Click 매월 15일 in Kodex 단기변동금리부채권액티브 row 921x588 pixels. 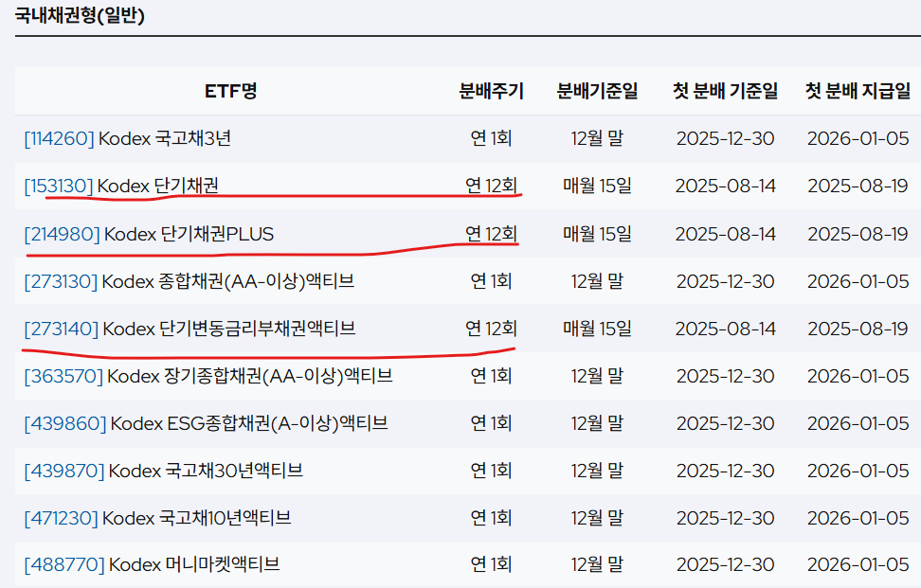click(x=597, y=329)
